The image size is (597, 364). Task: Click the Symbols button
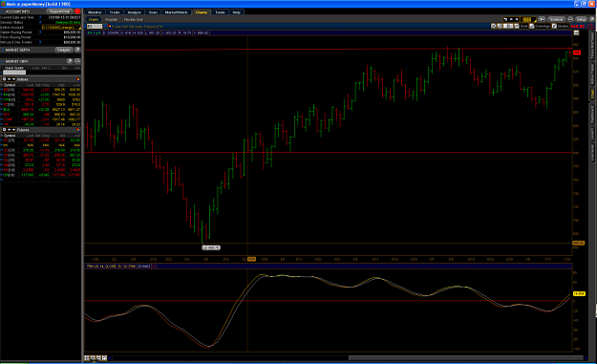[556, 19]
